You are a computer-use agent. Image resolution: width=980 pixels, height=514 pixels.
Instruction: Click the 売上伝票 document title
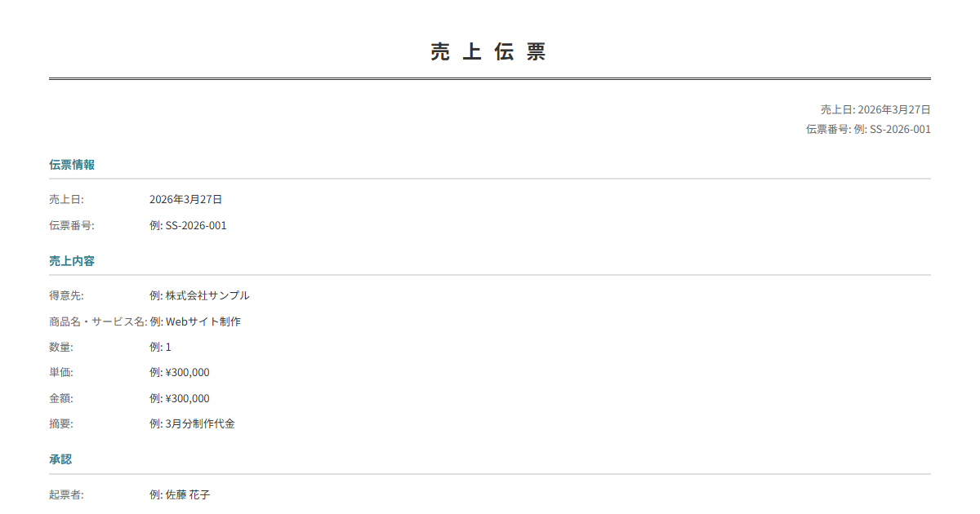click(x=488, y=52)
